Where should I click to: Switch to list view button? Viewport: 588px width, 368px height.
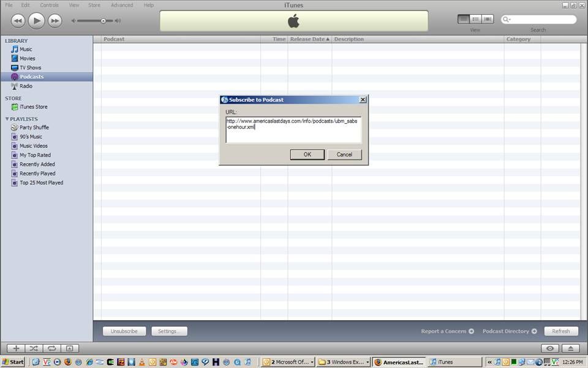[x=464, y=19]
